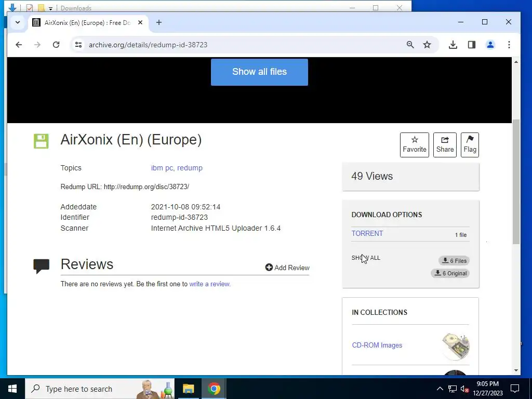This screenshot has width=532, height=399.
Task: Click Add Review
Action: pos(287,268)
